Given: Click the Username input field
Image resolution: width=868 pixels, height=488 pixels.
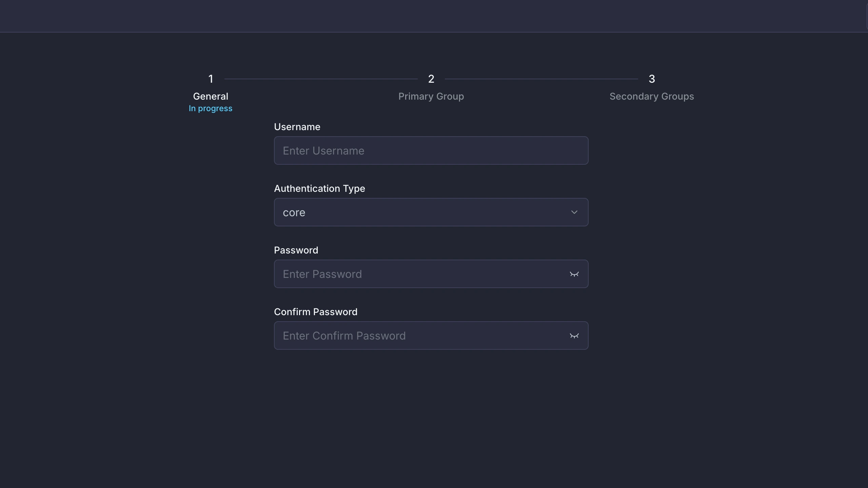Looking at the screenshot, I should click(x=431, y=150).
